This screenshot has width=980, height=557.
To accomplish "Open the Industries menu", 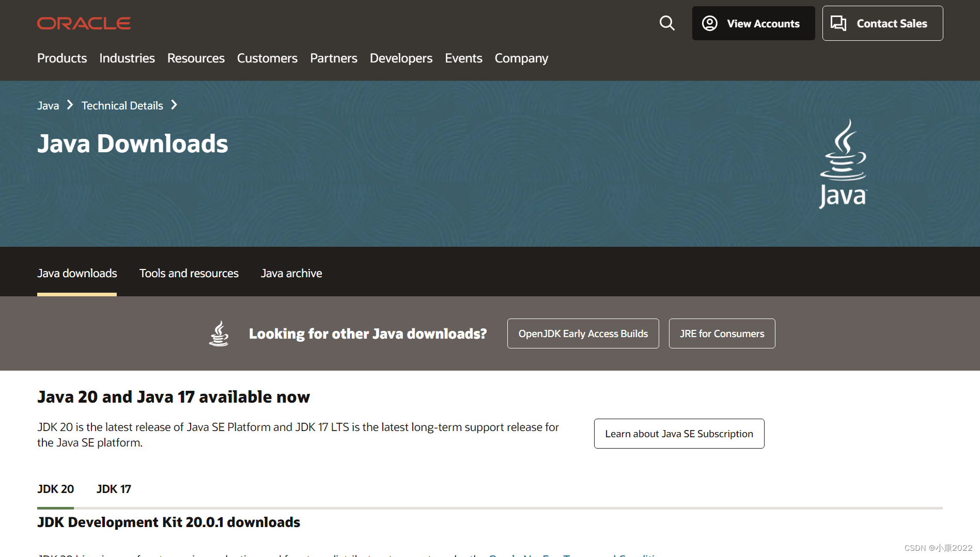I will pyautogui.click(x=127, y=58).
